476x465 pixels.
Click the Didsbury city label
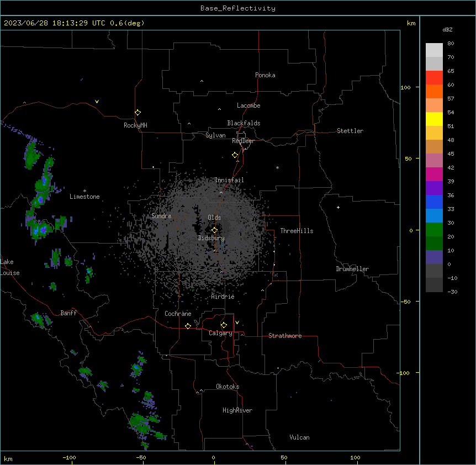[x=211, y=238]
